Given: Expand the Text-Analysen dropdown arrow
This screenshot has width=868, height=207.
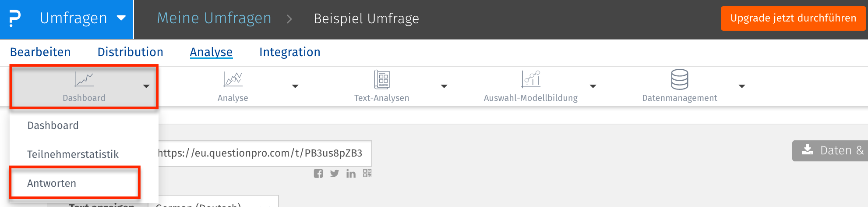Looking at the screenshot, I should pyautogui.click(x=444, y=86).
